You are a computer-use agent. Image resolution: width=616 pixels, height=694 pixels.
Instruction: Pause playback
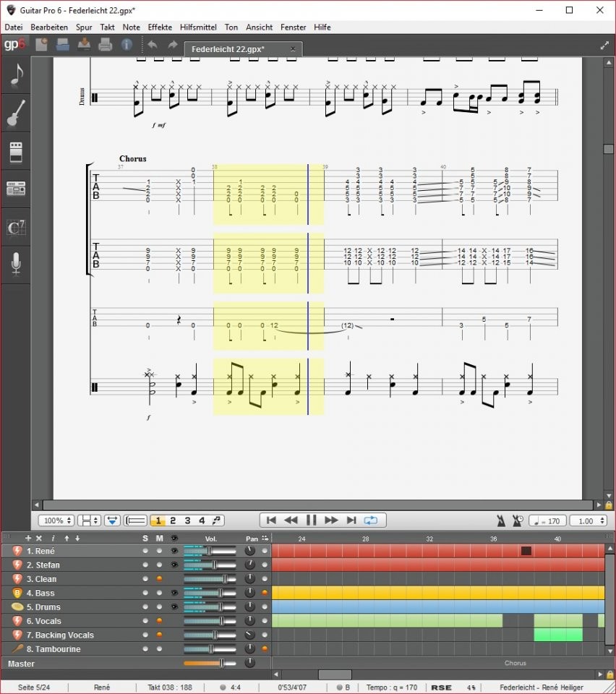tap(311, 520)
